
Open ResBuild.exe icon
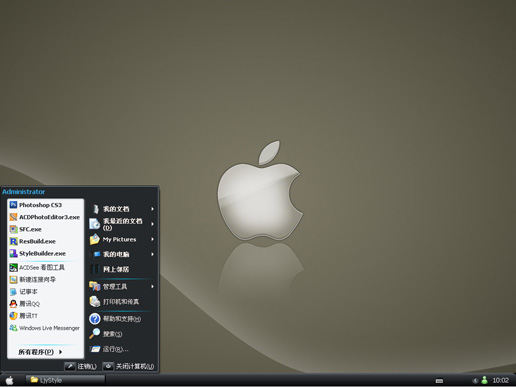13,241
